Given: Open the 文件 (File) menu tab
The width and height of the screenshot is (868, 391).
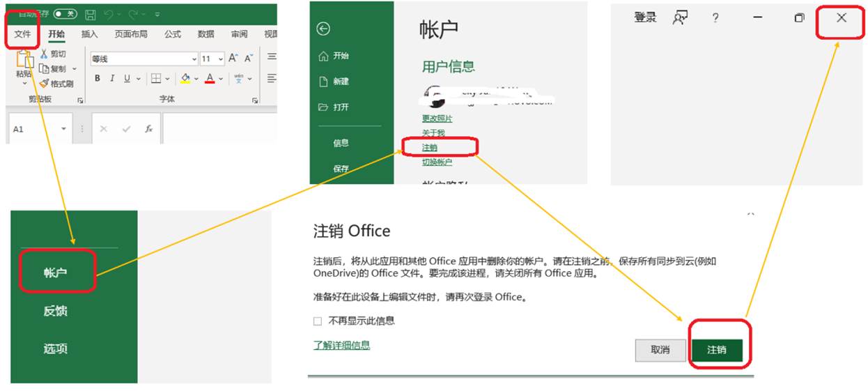Looking at the screenshot, I should click(23, 34).
